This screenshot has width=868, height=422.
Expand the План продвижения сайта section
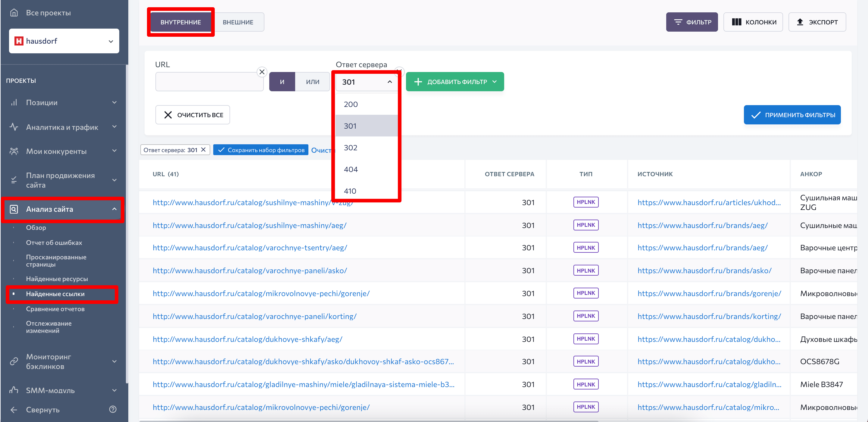click(x=114, y=180)
